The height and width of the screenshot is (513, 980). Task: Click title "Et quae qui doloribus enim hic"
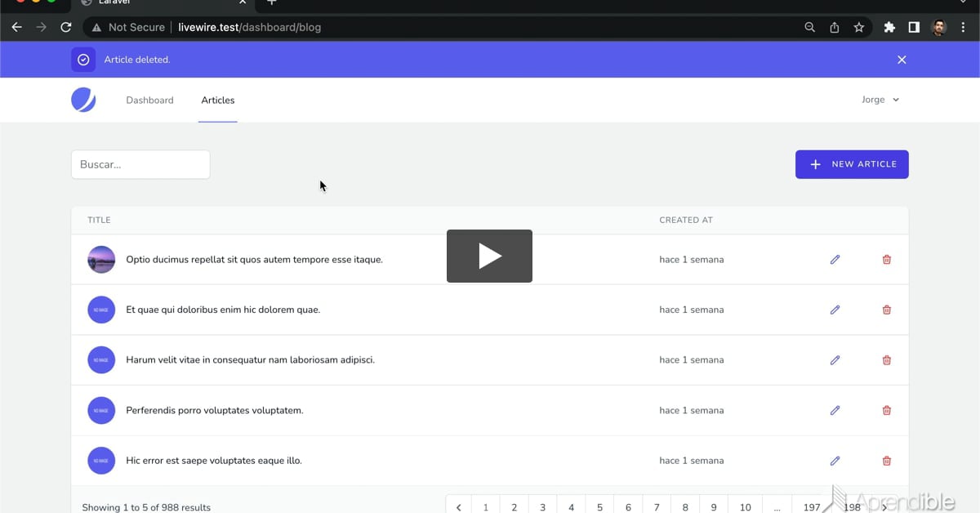point(223,310)
